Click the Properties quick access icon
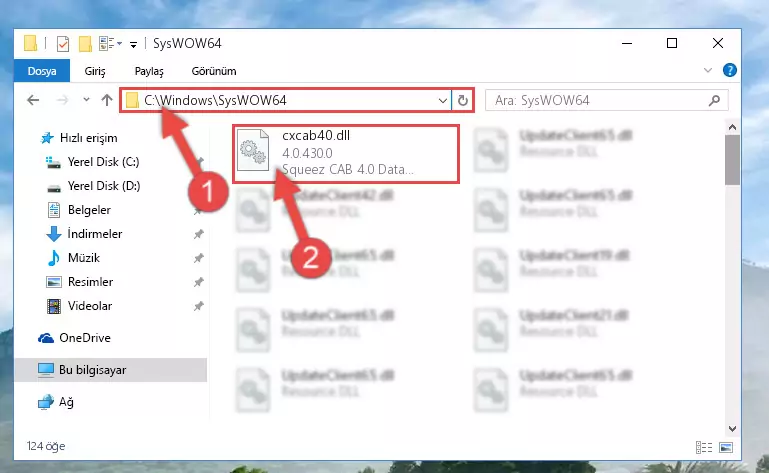 tap(63, 44)
